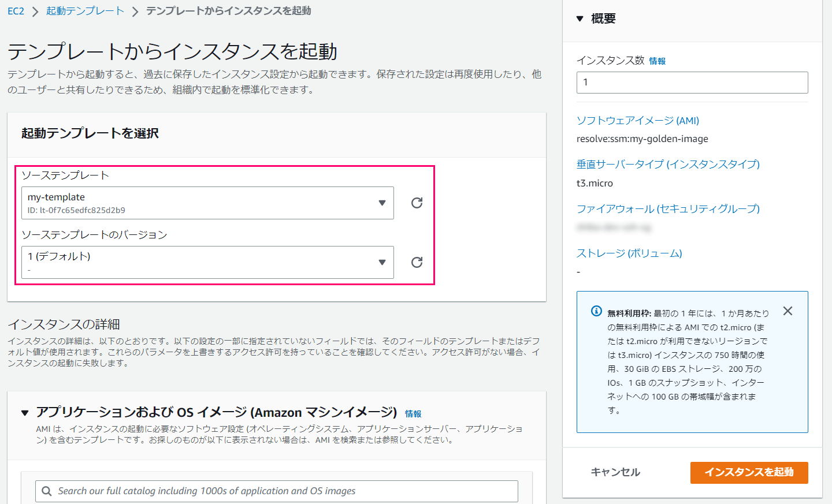
Task: Click the magnifier icon in the AMI search bar
Action: [x=46, y=491]
